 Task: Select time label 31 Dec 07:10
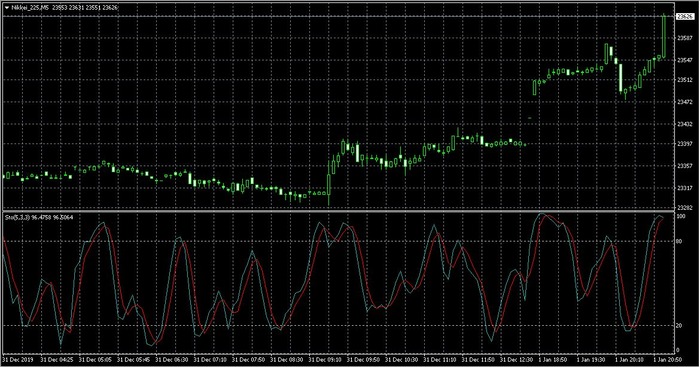coord(210,359)
